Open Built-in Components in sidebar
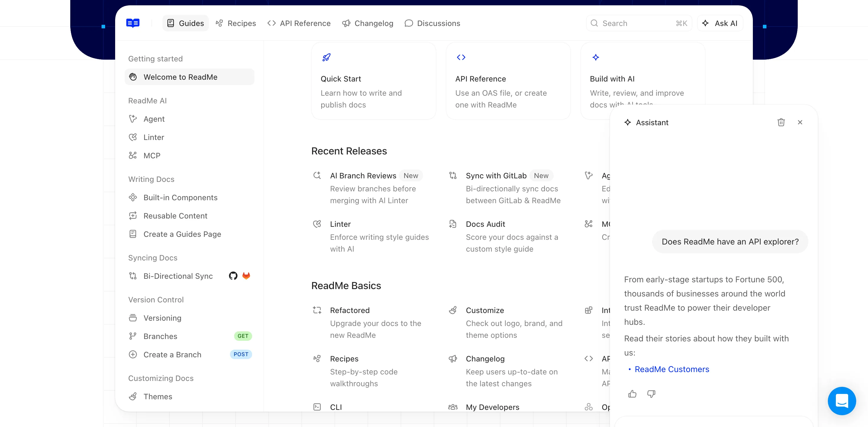 click(189, 198)
